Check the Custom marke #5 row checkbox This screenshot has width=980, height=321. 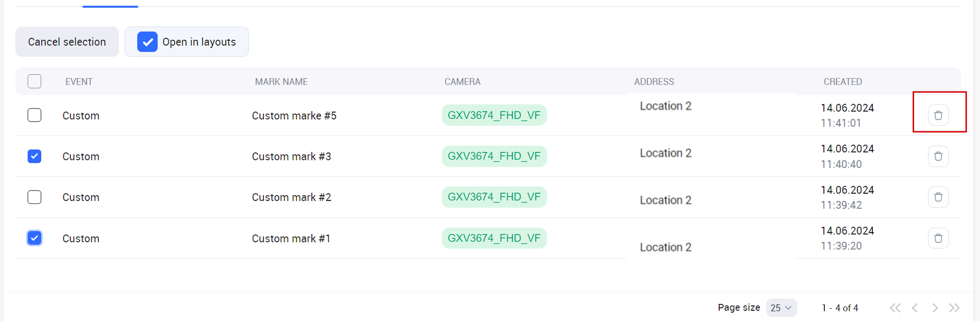click(34, 115)
